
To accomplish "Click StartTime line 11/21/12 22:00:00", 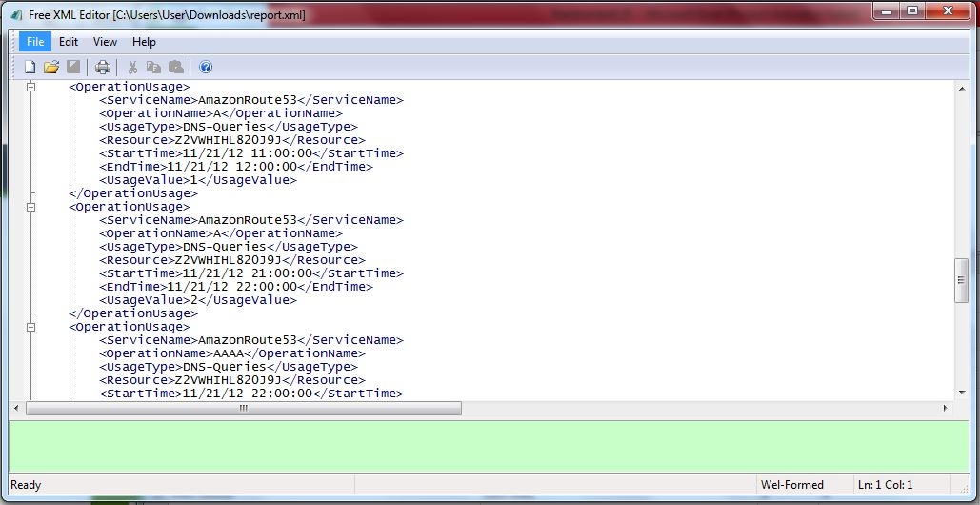I will pos(251,394).
